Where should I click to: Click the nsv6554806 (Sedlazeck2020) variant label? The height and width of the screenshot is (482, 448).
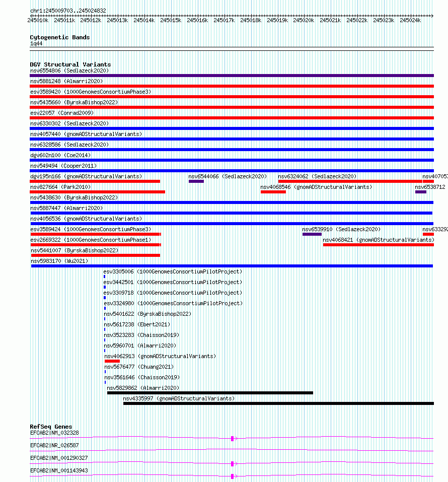pos(69,71)
